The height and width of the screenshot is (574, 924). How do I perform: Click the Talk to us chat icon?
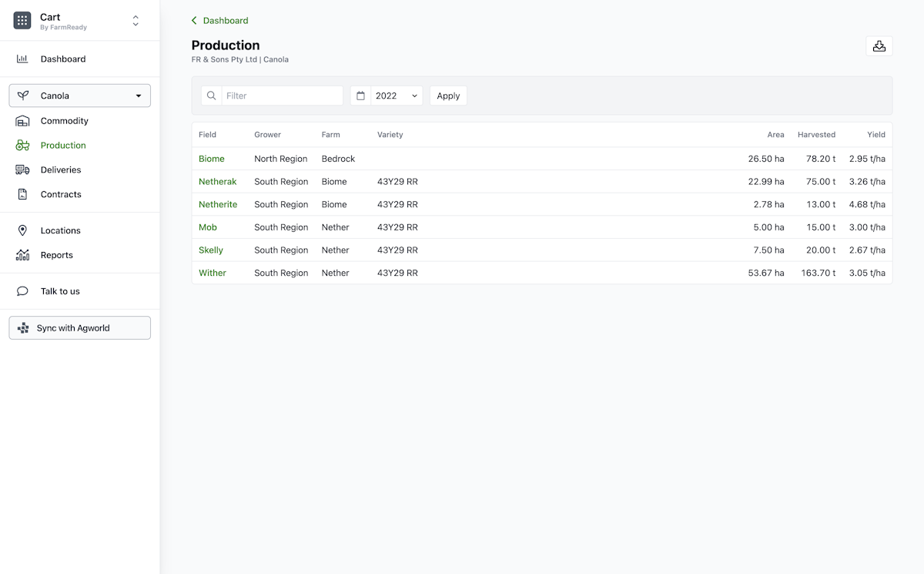coord(22,291)
